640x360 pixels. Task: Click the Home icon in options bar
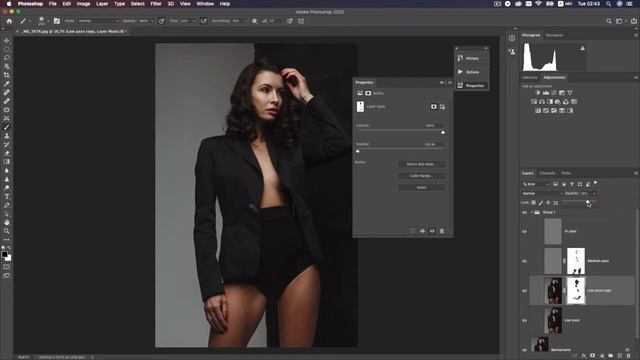pos(9,21)
